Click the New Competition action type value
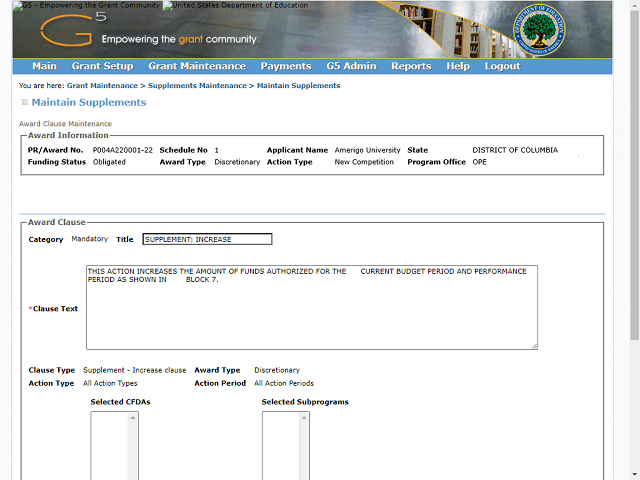640x480 pixels. coord(364,162)
